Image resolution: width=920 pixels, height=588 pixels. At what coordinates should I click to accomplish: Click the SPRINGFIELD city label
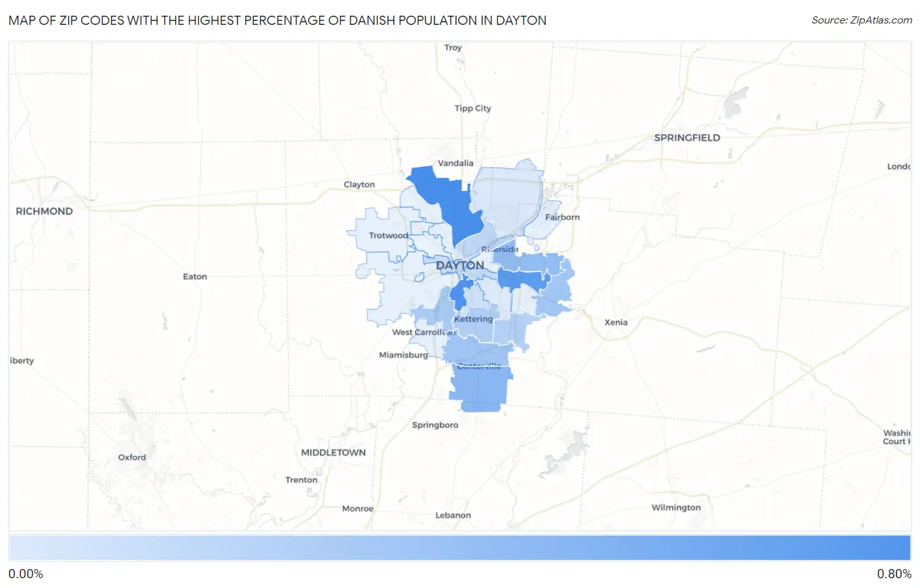pyautogui.click(x=687, y=137)
